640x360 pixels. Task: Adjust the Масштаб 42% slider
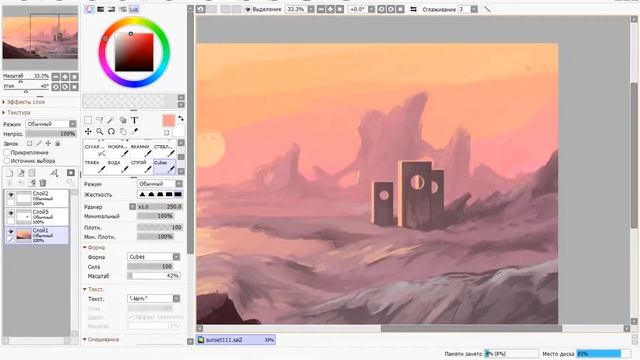tap(153, 276)
